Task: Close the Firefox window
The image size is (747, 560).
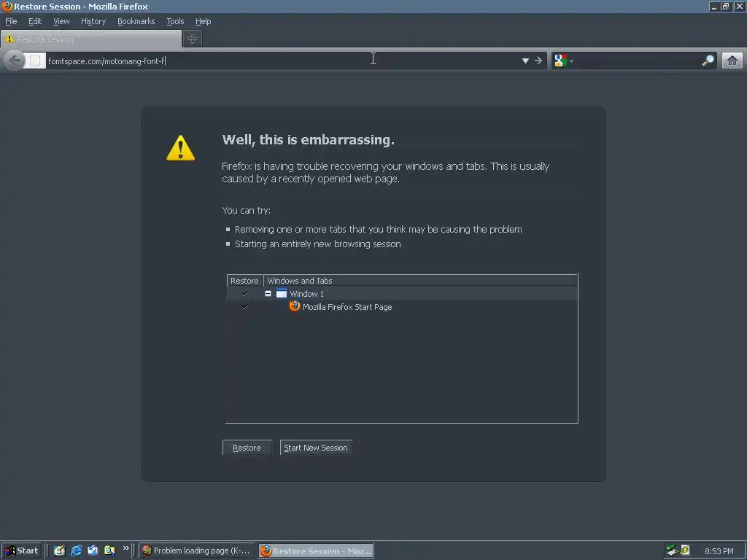Action: point(740,7)
